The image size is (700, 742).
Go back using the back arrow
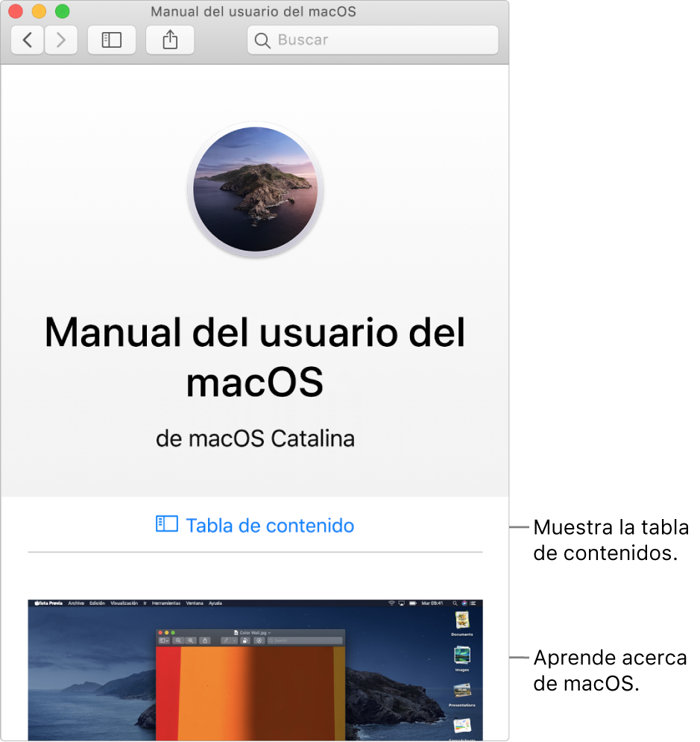click(x=27, y=40)
